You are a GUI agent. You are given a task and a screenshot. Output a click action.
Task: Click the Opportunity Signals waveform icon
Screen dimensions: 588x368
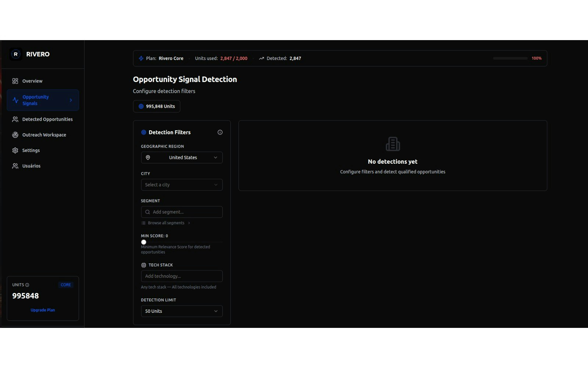(15, 100)
